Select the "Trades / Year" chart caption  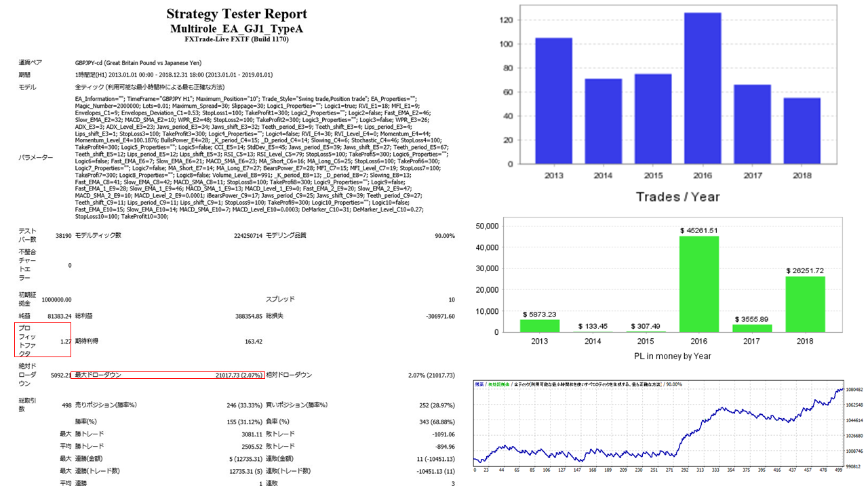(x=677, y=197)
